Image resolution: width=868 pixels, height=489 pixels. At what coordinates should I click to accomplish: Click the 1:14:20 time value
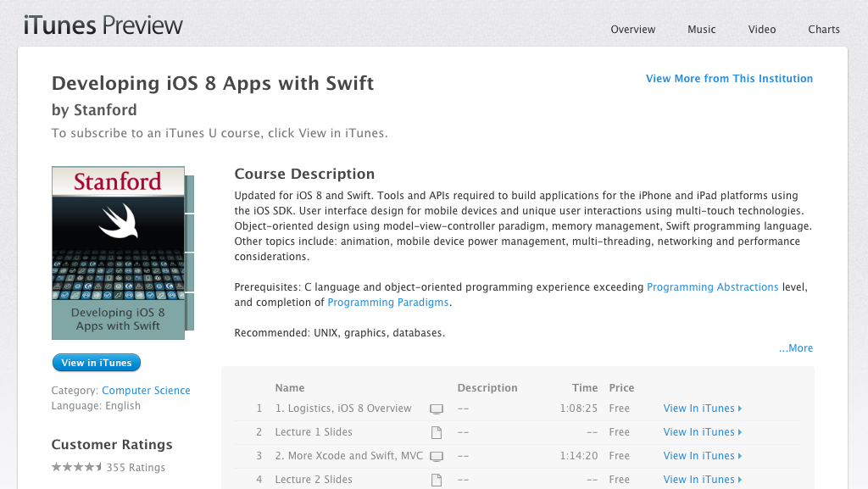click(x=578, y=456)
